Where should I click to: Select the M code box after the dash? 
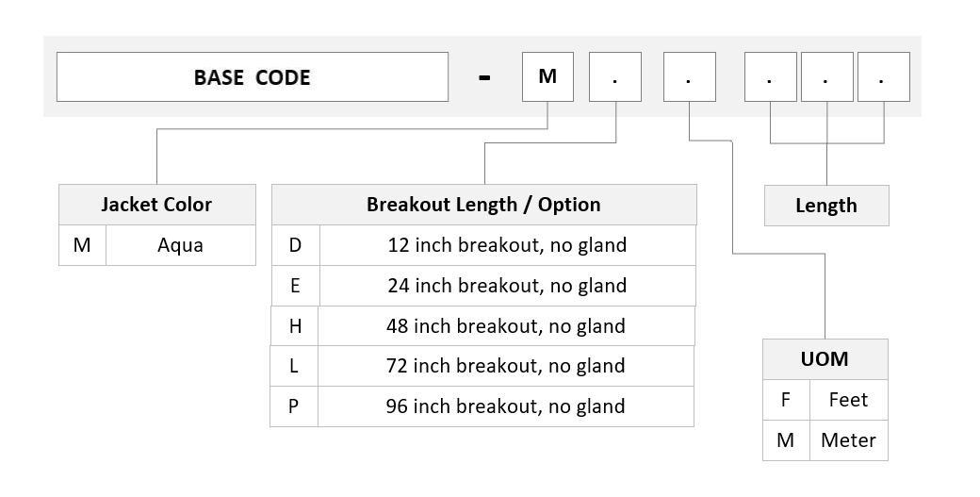coord(547,77)
